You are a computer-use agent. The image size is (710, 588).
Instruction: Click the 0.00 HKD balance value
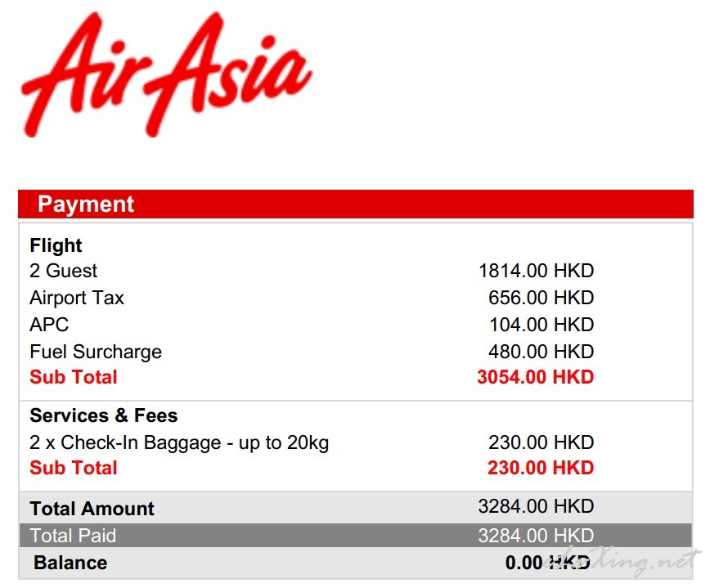click(547, 563)
